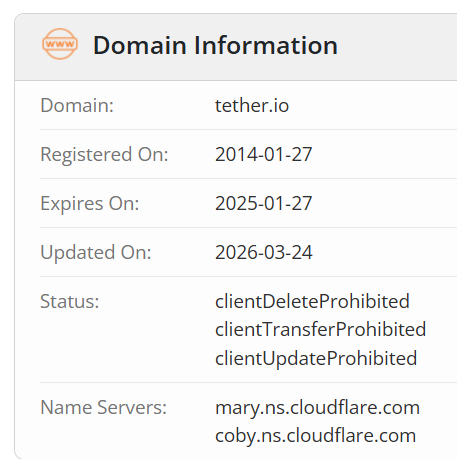The height and width of the screenshot is (459, 457).
Task: Click mary.ns.cloudflare.com name server
Action: pyautogui.click(x=317, y=408)
